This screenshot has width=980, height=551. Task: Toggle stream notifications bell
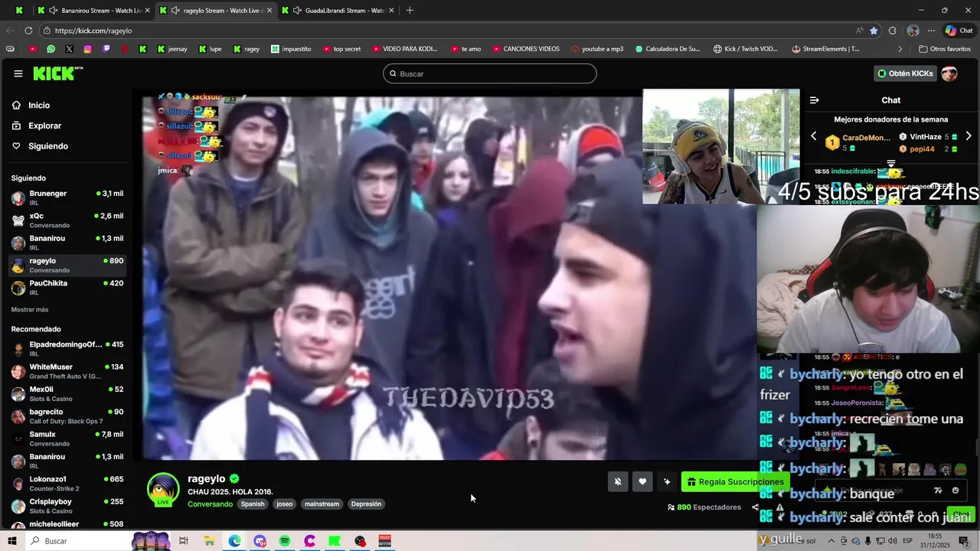618,481
